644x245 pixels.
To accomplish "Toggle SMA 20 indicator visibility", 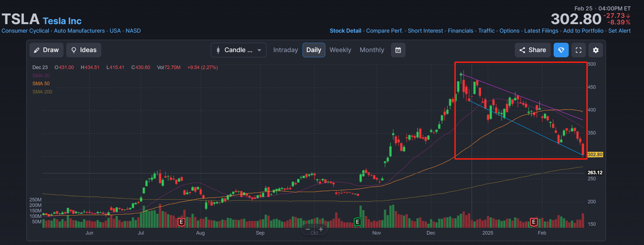I will click(41, 75).
